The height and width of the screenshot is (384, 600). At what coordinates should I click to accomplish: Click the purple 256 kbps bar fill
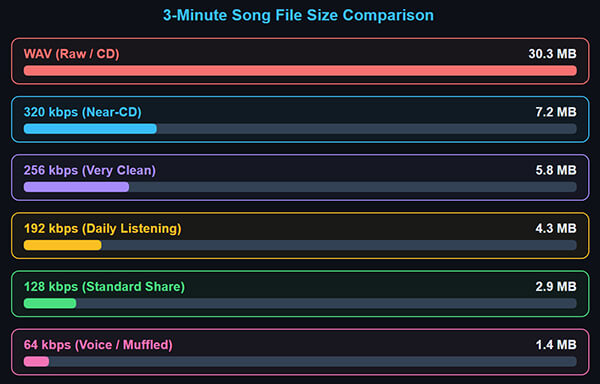pos(77,187)
